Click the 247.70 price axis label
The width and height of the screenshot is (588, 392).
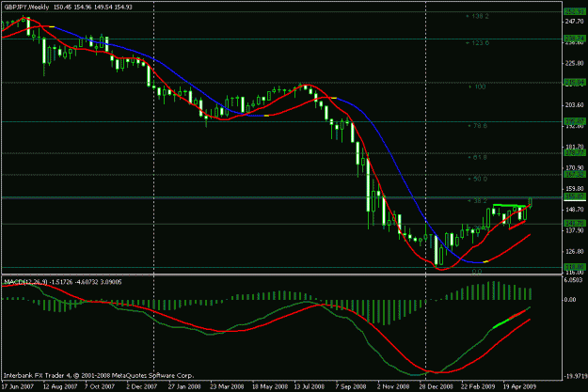pyautogui.click(x=575, y=22)
